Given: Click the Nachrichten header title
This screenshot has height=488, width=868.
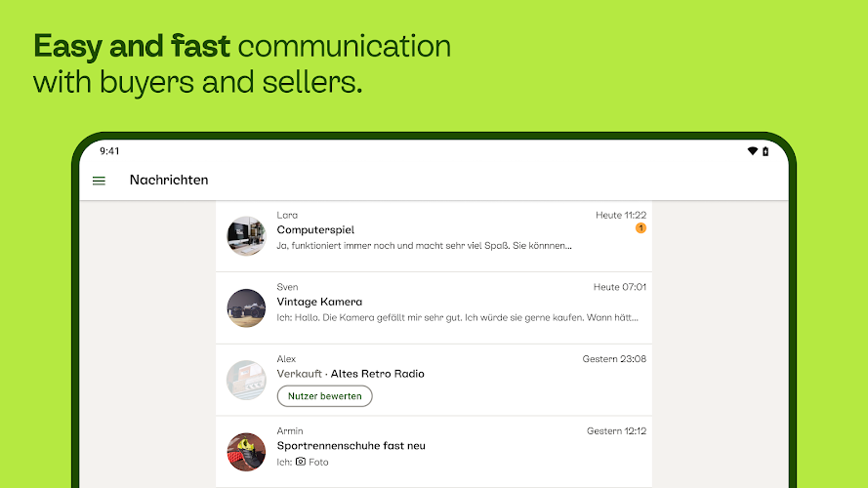Looking at the screenshot, I should pyautogui.click(x=169, y=181).
